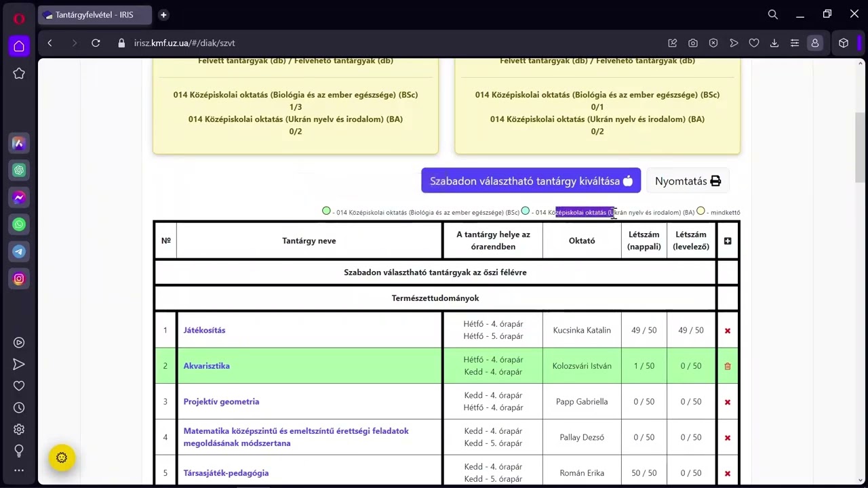This screenshot has width=868, height=488.
Task: Open ad blocker shield icon
Action: tap(713, 43)
